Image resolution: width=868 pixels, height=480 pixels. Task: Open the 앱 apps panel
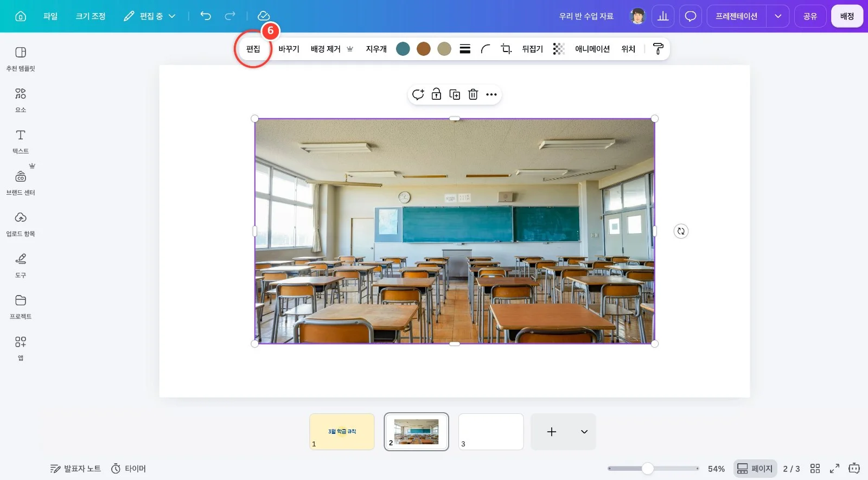[21, 348]
